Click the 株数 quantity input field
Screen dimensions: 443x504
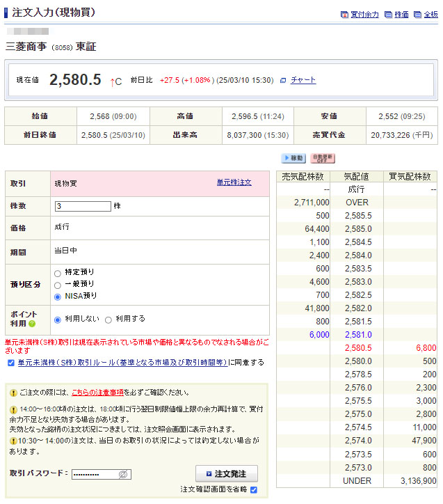click(83, 207)
